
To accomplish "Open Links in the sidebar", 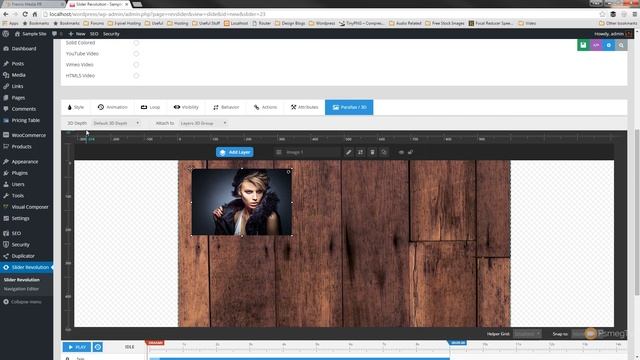I will pyautogui.click(x=17, y=86).
